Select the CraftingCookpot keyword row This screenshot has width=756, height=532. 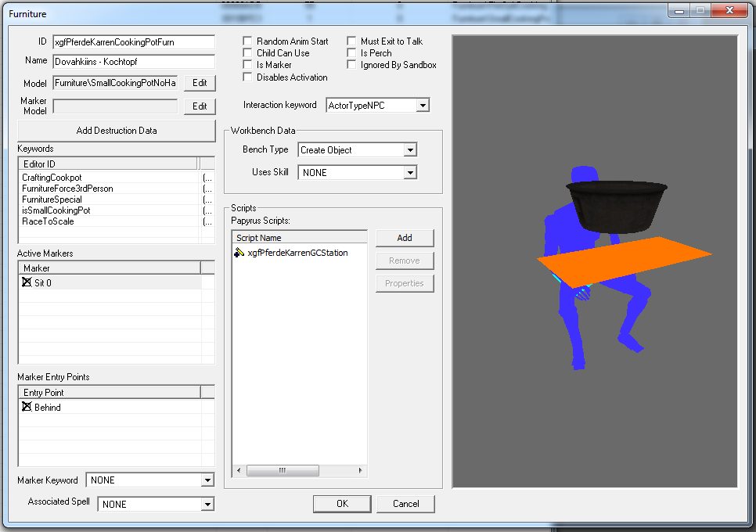pyautogui.click(x=52, y=178)
